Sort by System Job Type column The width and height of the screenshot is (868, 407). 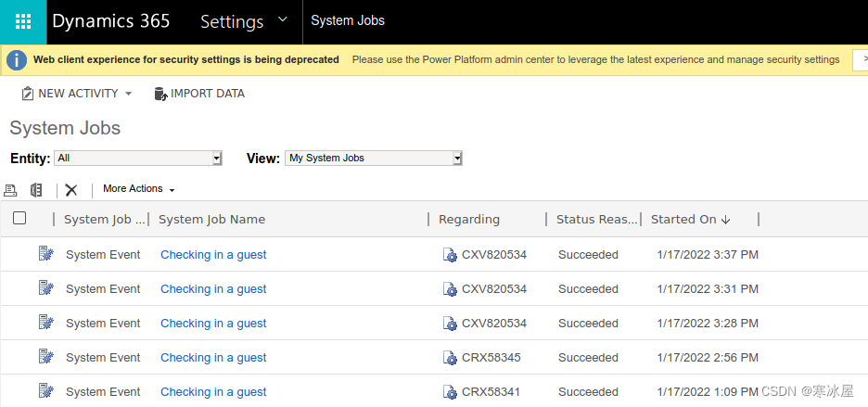pyautogui.click(x=104, y=220)
